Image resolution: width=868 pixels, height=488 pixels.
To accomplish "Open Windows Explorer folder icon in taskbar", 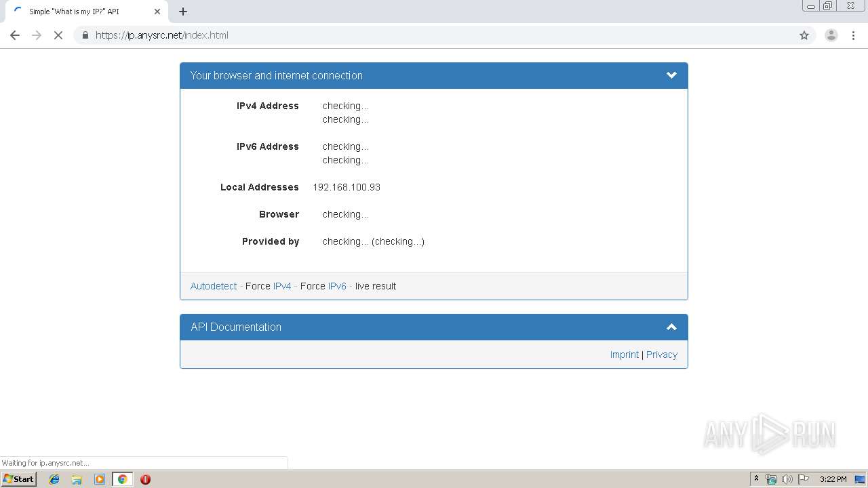I will tap(77, 479).
